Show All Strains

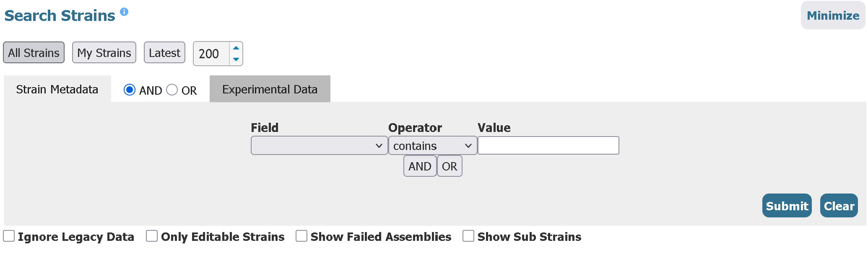[34, 53]
